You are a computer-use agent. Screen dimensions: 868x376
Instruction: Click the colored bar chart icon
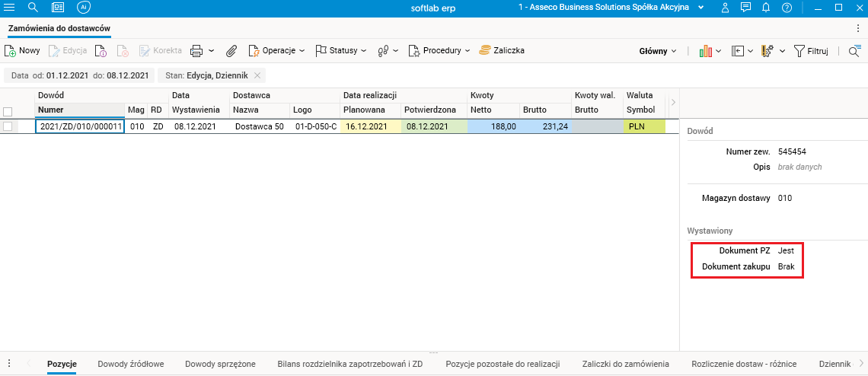(705, 51)
